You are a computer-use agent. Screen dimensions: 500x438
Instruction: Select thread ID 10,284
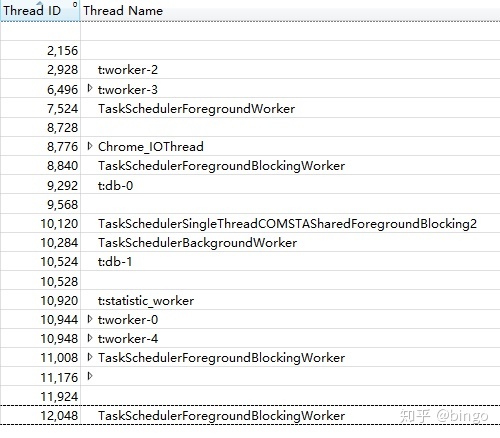59,243
